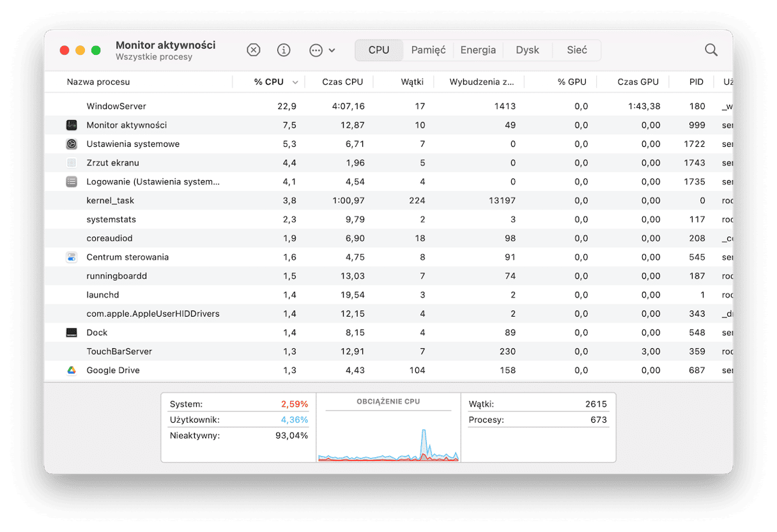
Task: Sort by the PID column header
Action: point(696,82)
